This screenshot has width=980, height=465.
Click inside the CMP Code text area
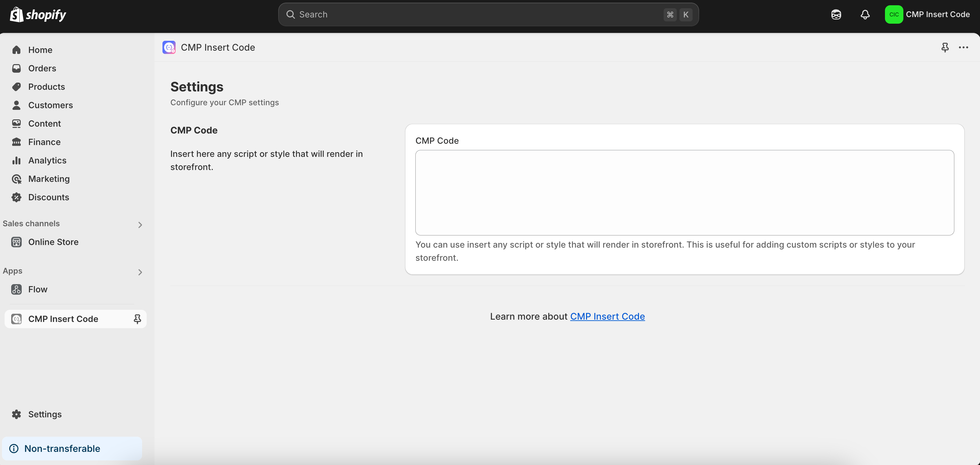tap(684, 193)
